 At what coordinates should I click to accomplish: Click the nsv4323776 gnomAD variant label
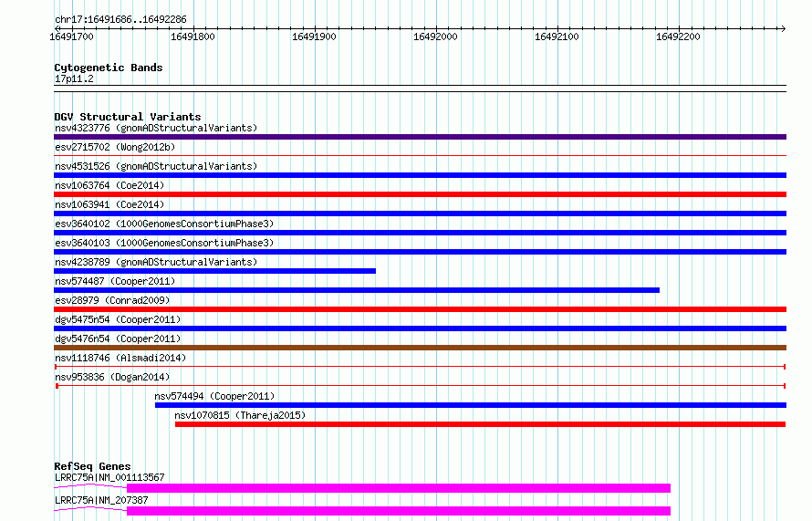(156, 128)
